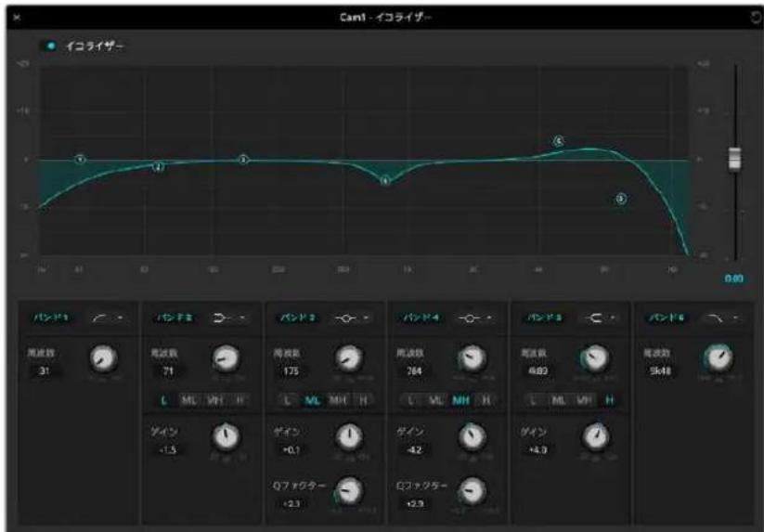764x532 pixels.
Task: Close the Cam1 equalizer window
Action: (17, 18)
